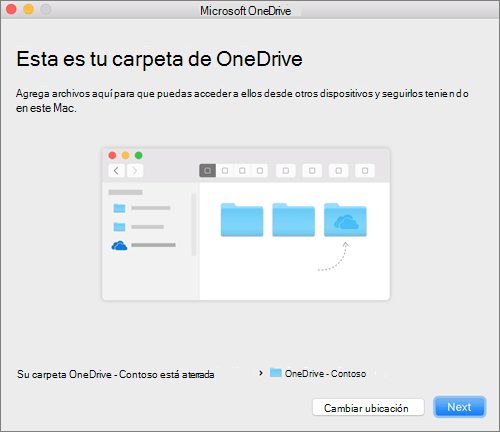The image size is (500, 432).
Task: Expand the chevron before OneDrive - Contoso
Action: click(x=261, y=373)
